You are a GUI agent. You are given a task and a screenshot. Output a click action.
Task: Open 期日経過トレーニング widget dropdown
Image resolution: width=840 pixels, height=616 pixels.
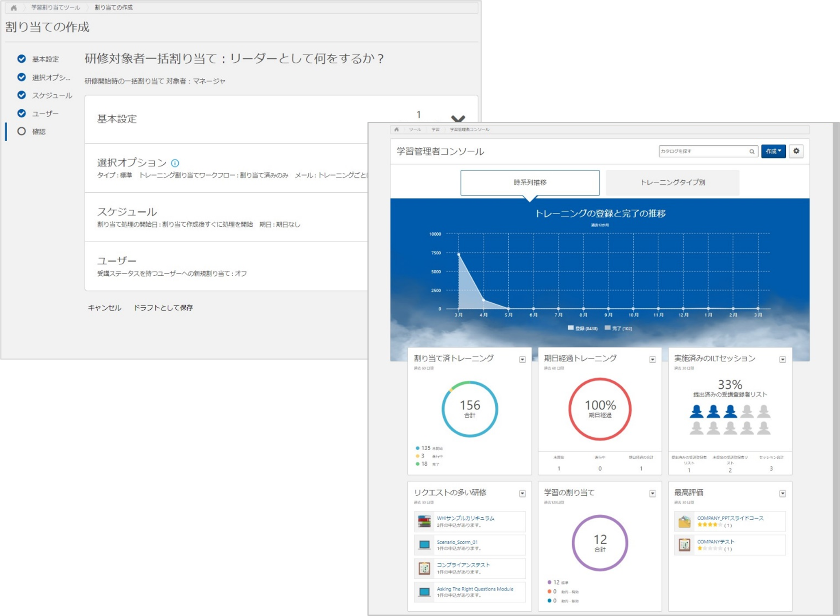point(652,360)
